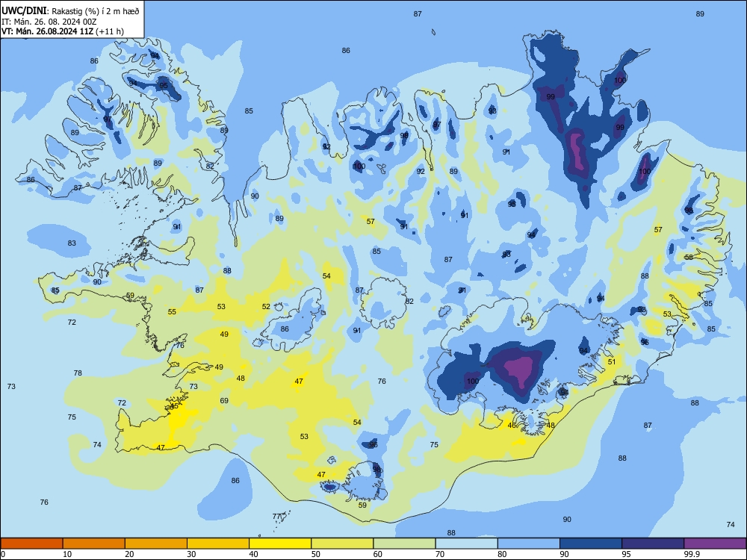The height and width of the screenshot is (560, 747).
Task: Click the humidity value 51 on the map
Action: click(612, 362)
